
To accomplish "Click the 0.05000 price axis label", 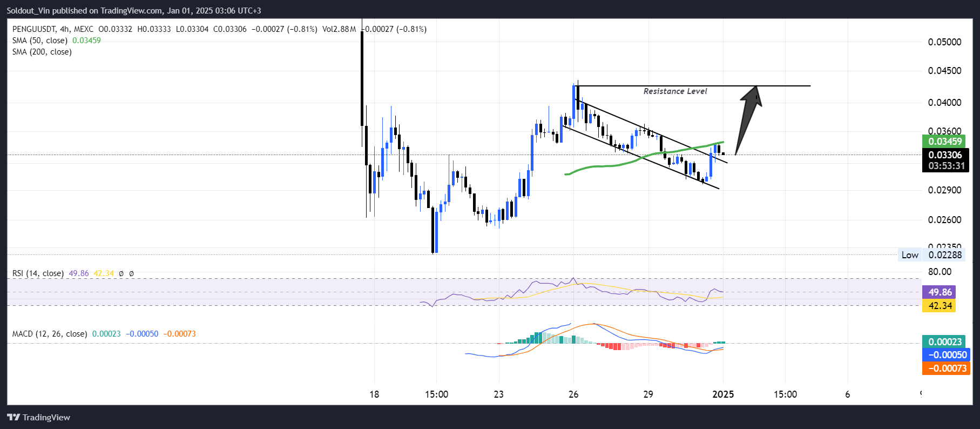I will pos(944,42).
